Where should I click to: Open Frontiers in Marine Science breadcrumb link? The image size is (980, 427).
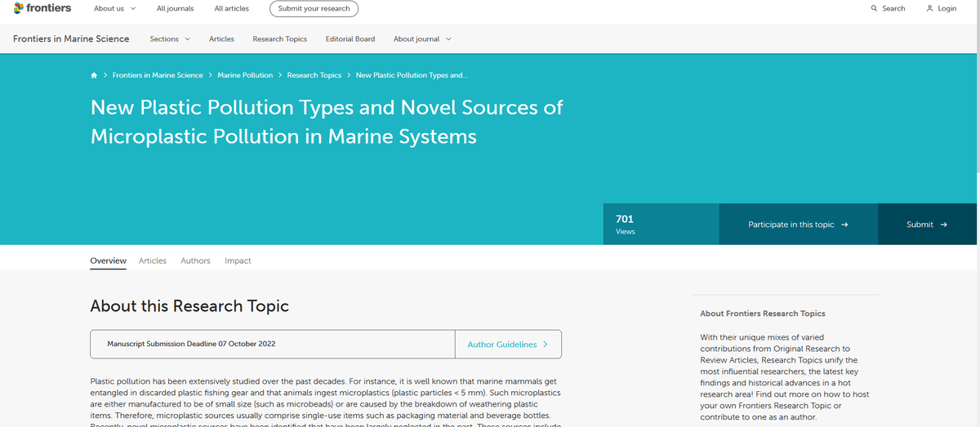point(158,75)
